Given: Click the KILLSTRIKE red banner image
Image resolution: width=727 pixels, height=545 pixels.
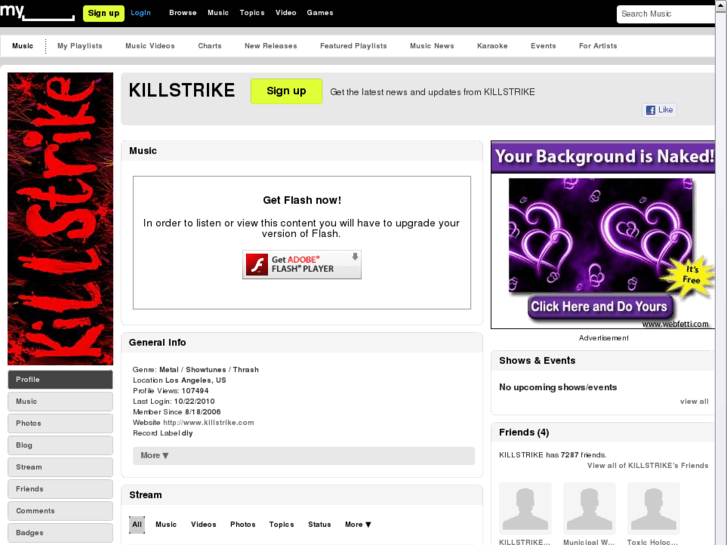Looking at the screenshot, I should click(x=60, y=218).
